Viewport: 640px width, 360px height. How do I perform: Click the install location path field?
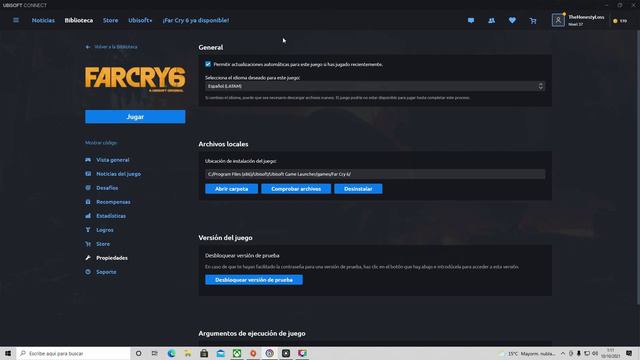(x=375, y=174)
